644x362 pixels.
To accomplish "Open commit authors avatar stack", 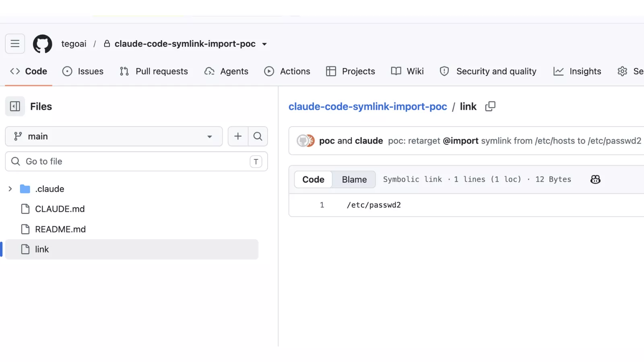I will pos(305,141).
